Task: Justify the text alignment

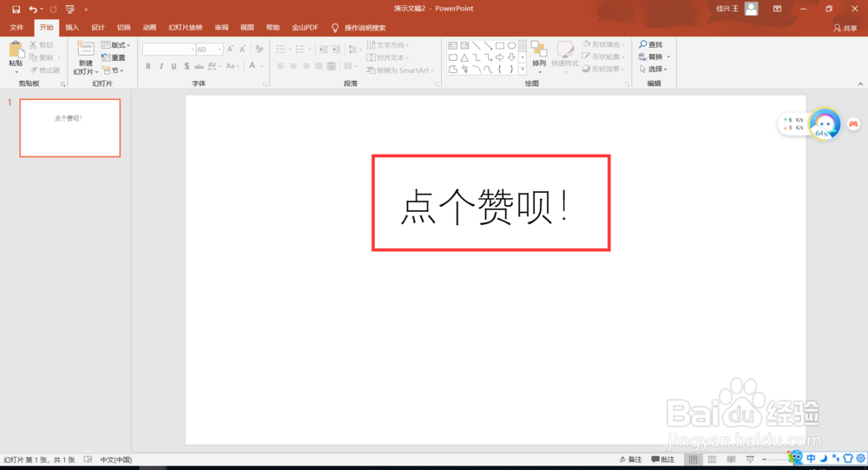Action: (x=319, y=66)
